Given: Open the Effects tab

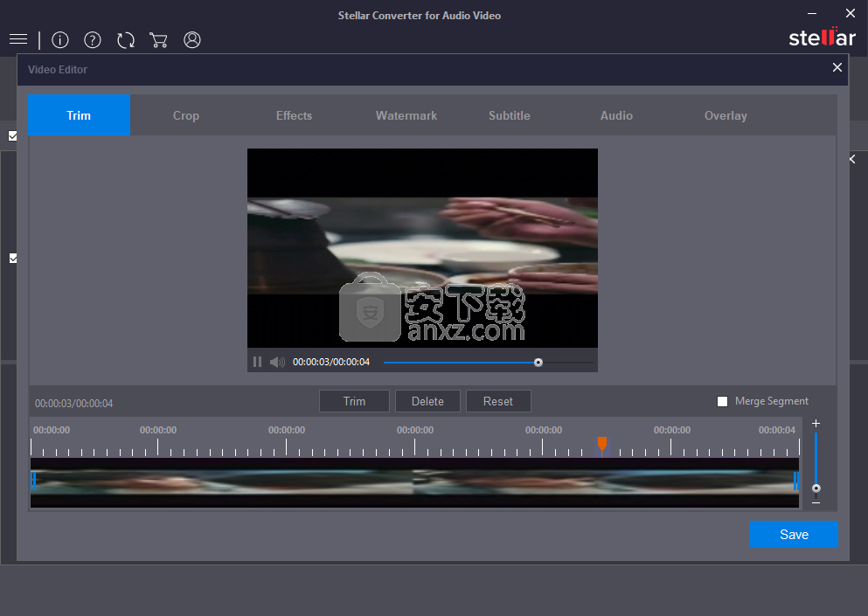Looking at the screenshot, I should click(x=294, y=115).
